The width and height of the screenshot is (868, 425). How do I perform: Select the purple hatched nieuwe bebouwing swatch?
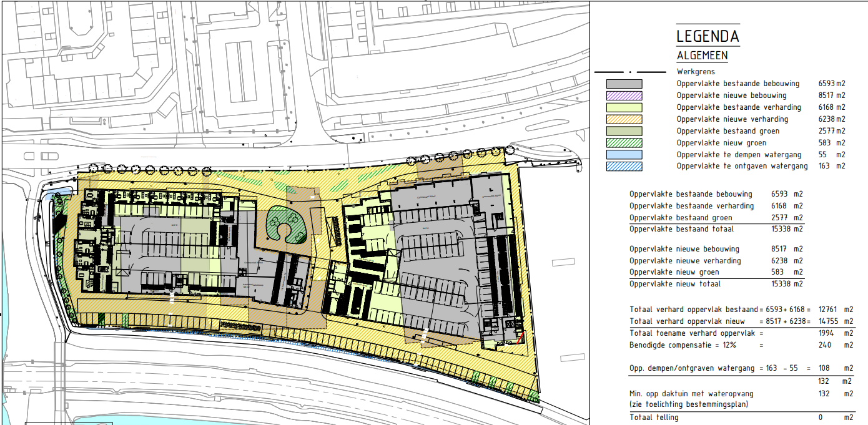pyautogui.click(x=623, y=95)
